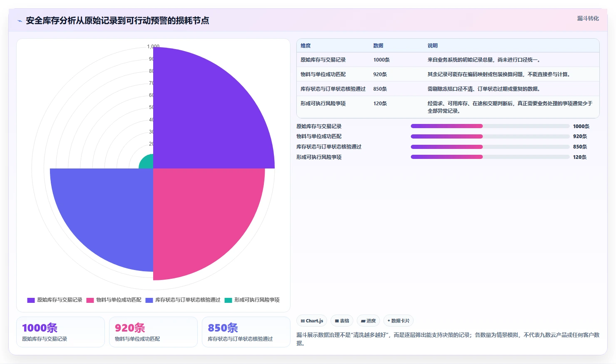This screenshot has height=364, width=616.
Task: Click the lightning icon beside the title
Action: [20, 21]
